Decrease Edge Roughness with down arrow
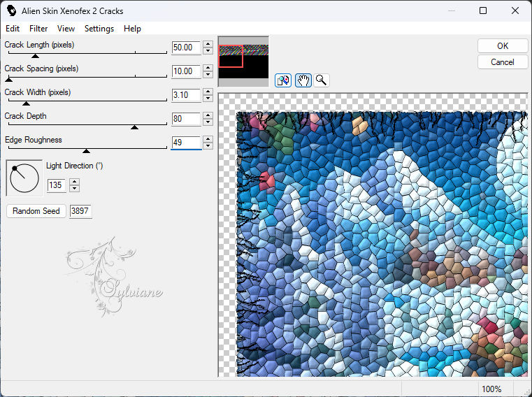This screenshot has width=532, height=397. click(x=208, y=146)
